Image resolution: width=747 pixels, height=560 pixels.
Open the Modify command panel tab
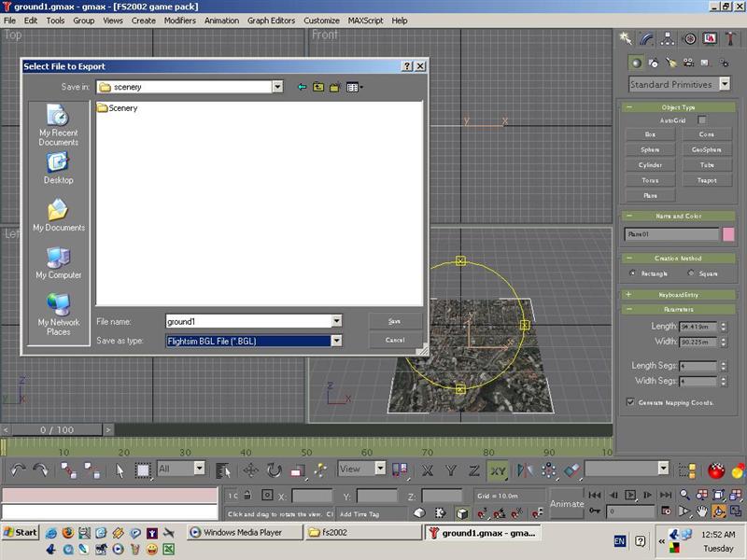click(x=647, y=38)
